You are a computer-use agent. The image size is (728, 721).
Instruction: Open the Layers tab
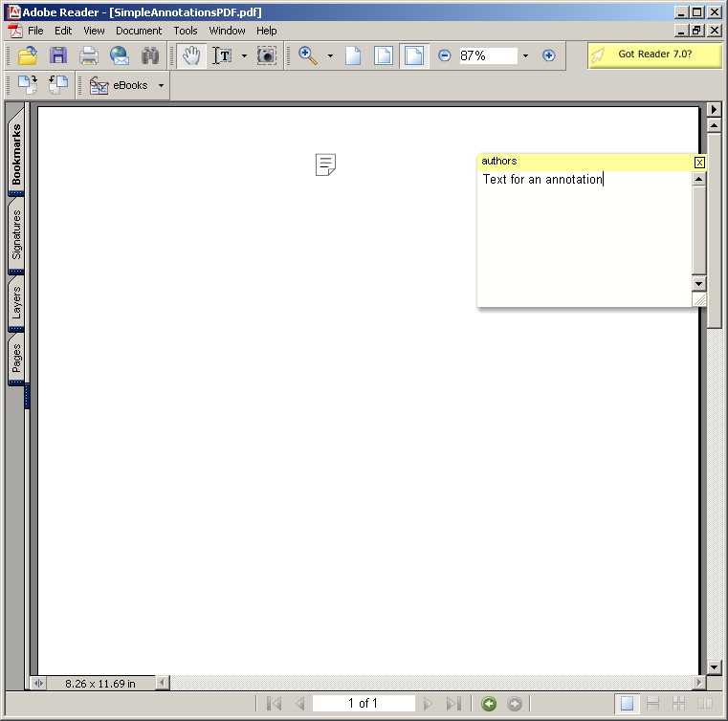[16, 302]
